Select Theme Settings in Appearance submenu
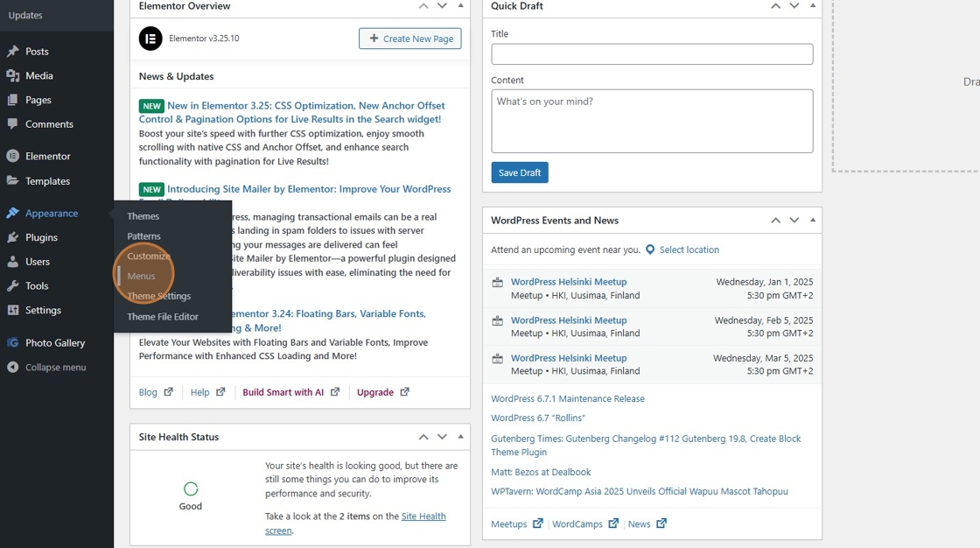980x548 pixels. (158, 297)
